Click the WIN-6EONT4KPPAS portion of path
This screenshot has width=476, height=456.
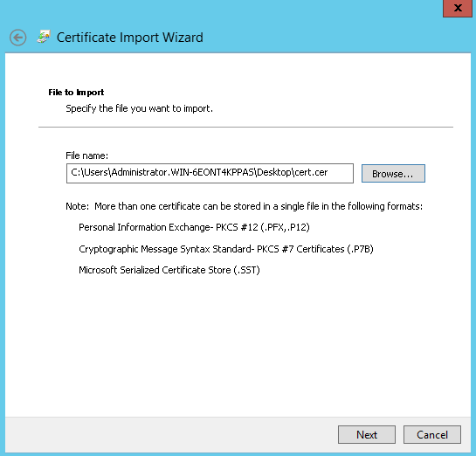[212, 172]
